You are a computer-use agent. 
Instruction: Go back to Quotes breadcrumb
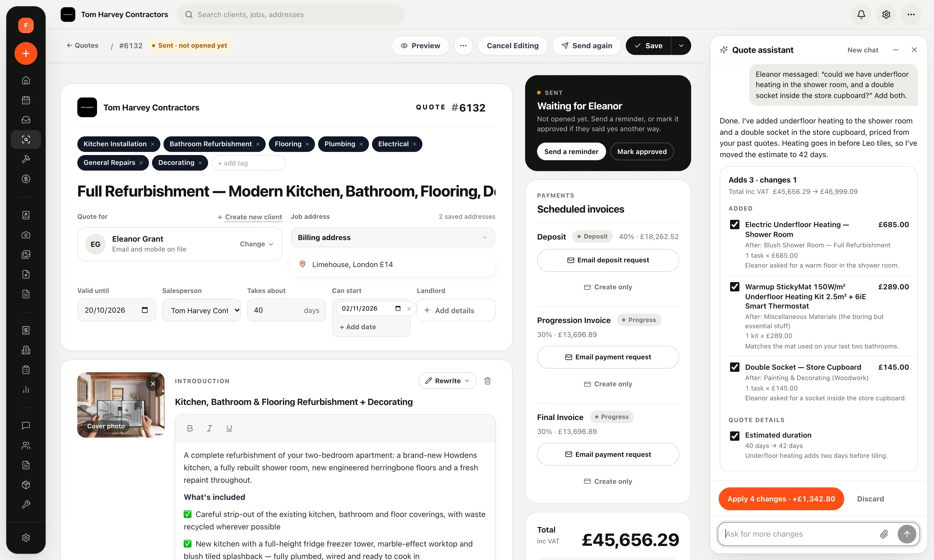coord(82,45)
